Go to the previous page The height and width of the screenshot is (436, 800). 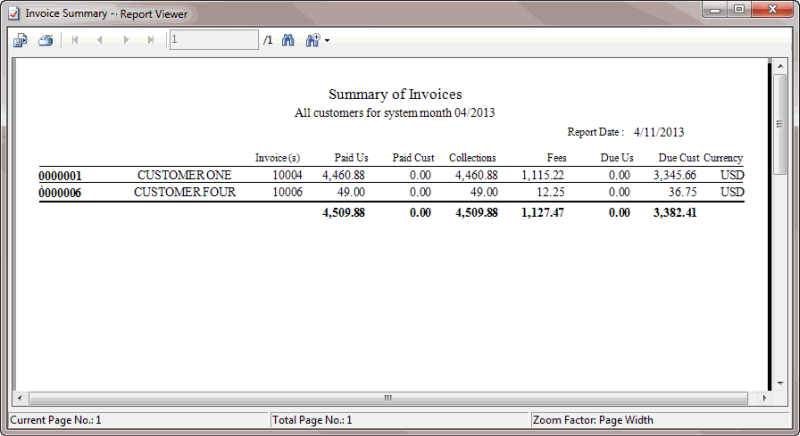(x=101, y=40)
